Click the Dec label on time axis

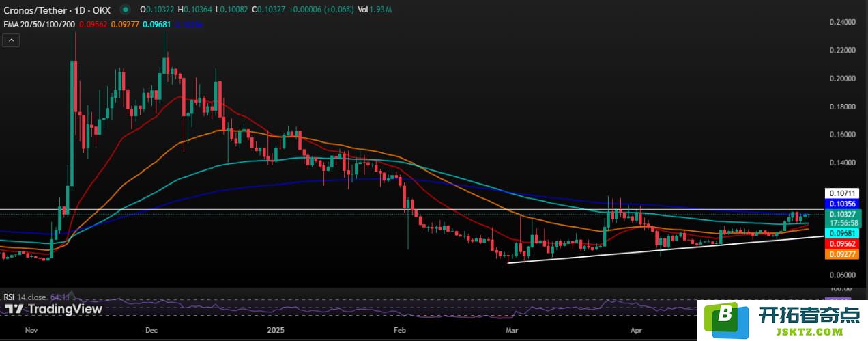click(151, 329)
